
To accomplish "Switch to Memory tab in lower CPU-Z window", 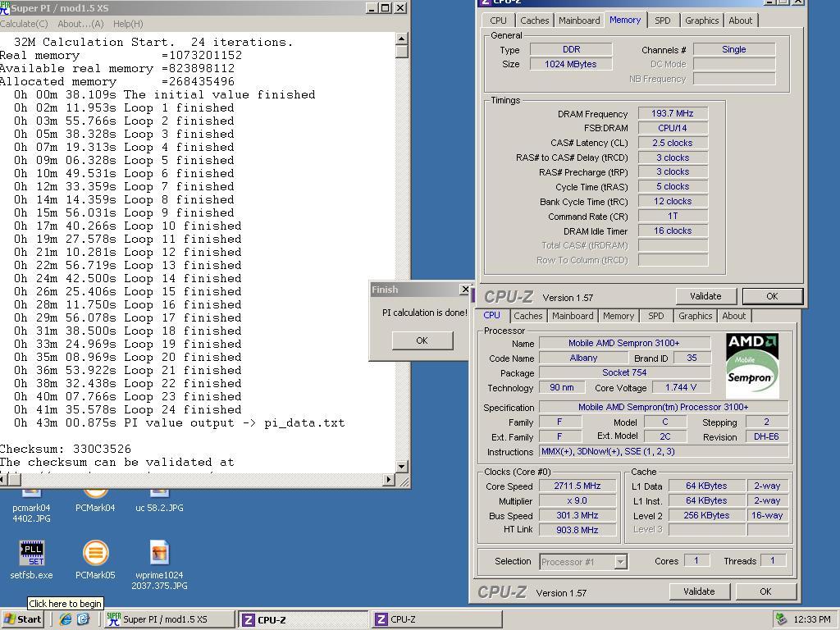I will [619, 316].
